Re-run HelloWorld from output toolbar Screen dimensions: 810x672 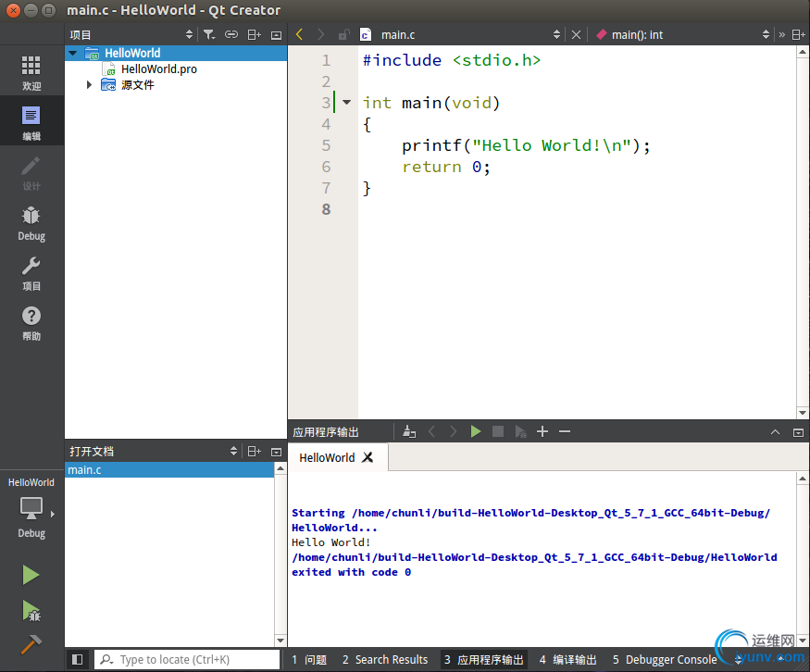476,431
